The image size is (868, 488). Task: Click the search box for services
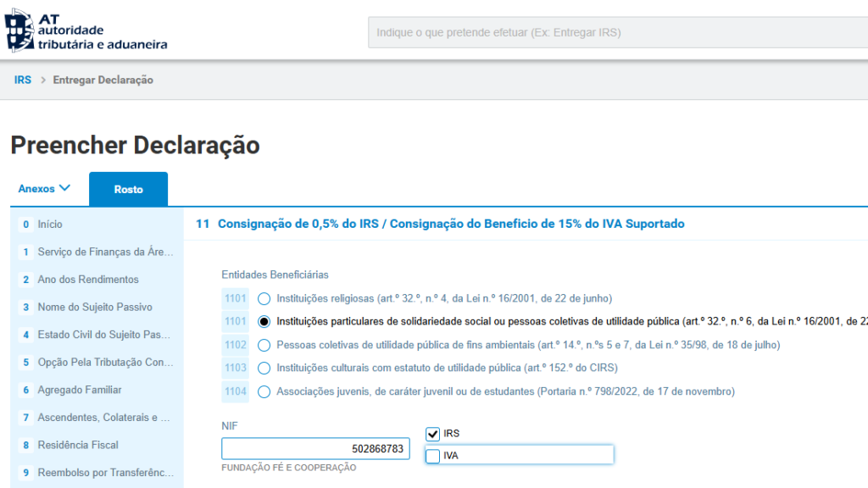617,33
